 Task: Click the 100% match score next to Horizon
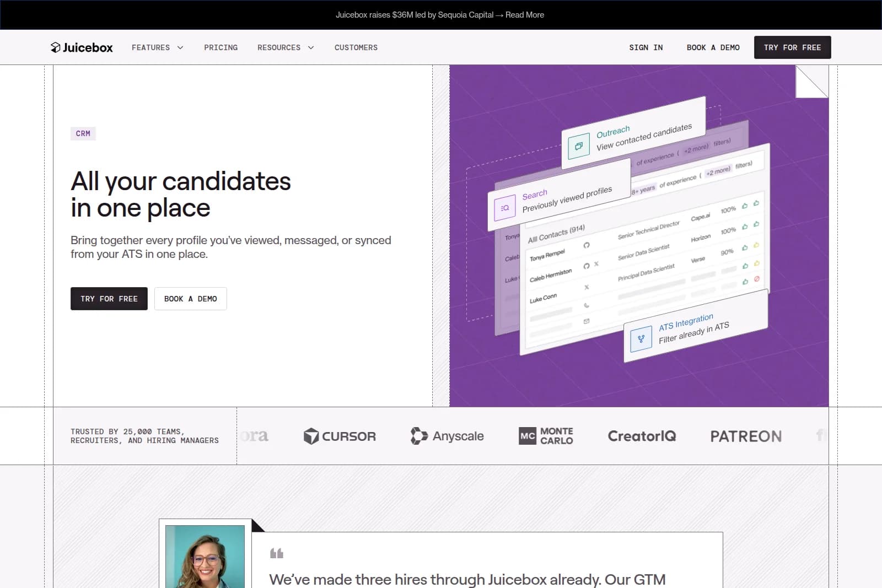tap(728, 231)
